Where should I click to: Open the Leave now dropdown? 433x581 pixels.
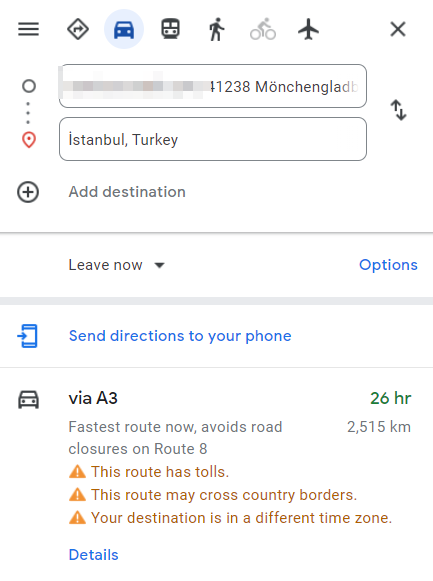pos(117,265)
